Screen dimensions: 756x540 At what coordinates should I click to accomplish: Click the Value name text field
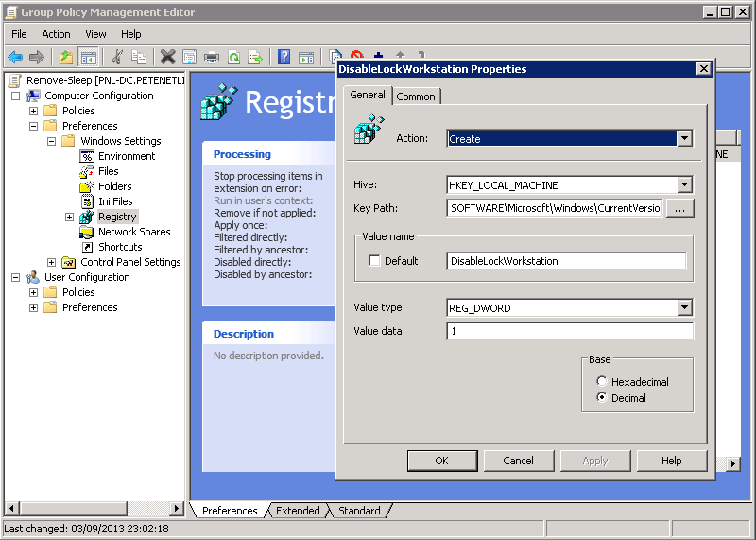coord(566,261)
